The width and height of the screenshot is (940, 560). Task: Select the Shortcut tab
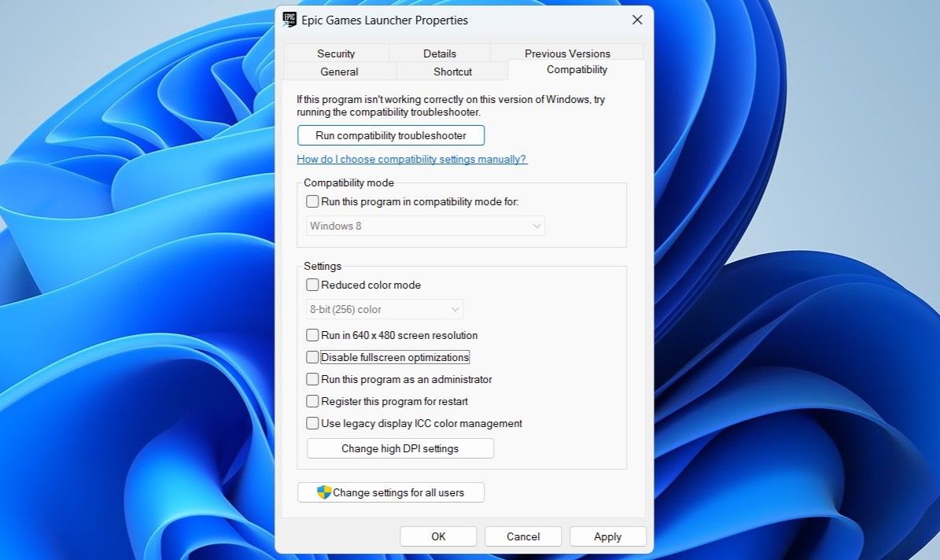452,71
